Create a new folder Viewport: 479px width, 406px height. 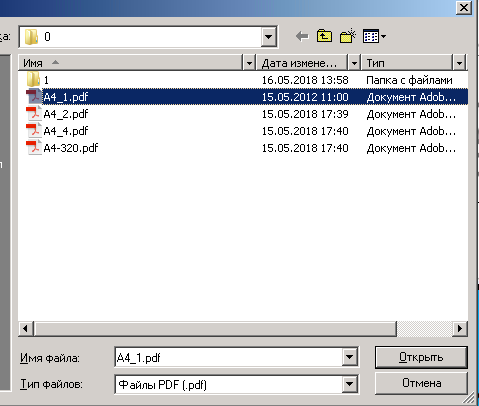tap(348, 36)
